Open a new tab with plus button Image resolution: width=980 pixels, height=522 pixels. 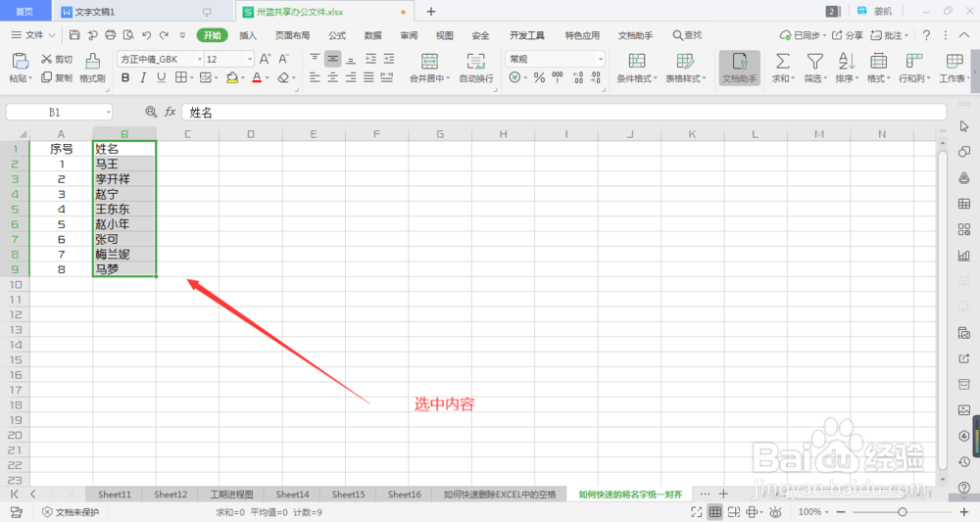[430, 11]
